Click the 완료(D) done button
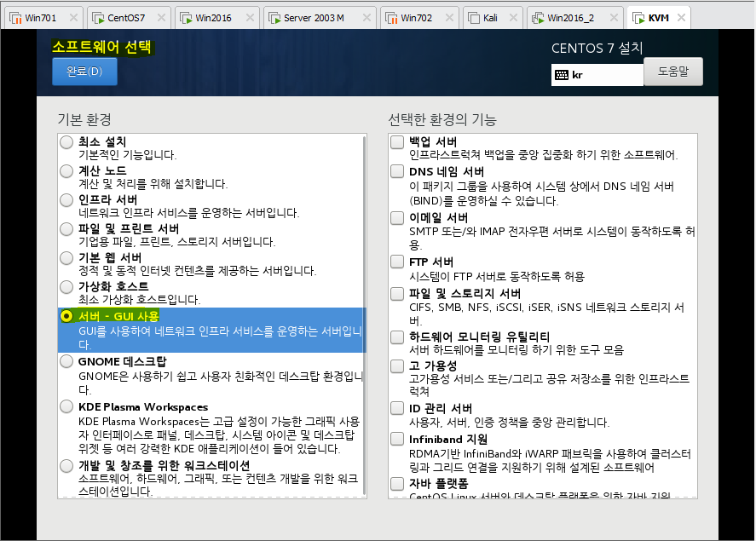The width and height of the screenshot is (756, 541). point(84,72)
